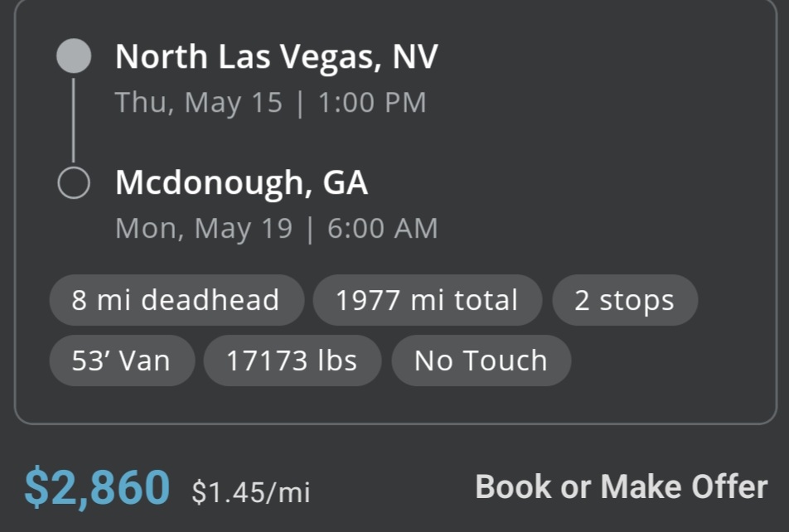Click the filled origin stop circle
Image resolution: width=789 pixels, height=532 pixels.
pos(74,56)
